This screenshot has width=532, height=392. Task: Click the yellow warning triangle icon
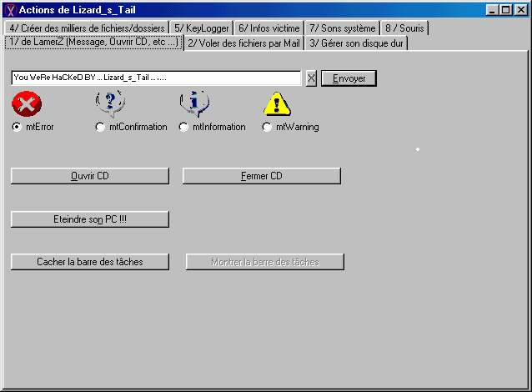point(277,103)
